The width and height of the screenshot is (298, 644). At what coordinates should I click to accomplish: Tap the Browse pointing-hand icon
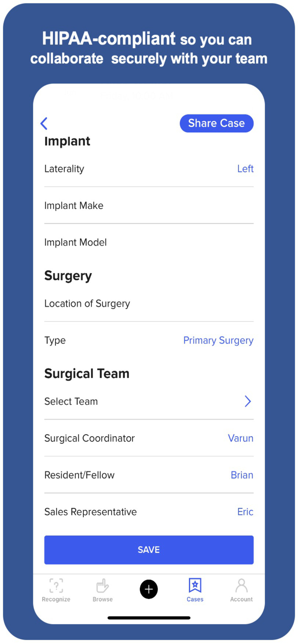(102, 585)
